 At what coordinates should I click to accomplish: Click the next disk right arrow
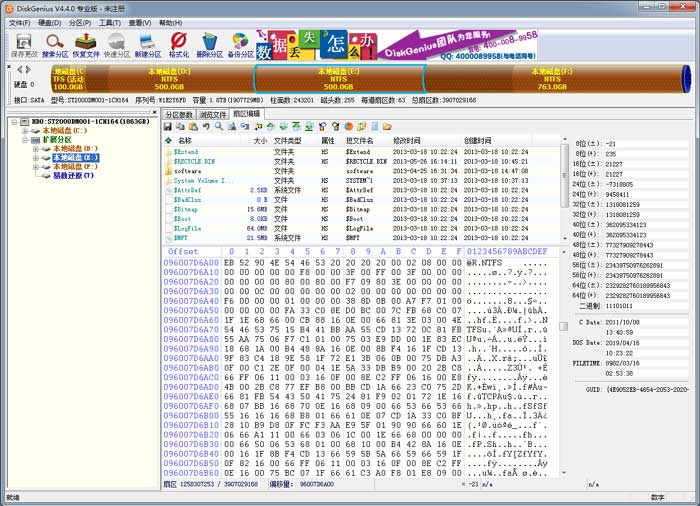(x=28, y=70)
